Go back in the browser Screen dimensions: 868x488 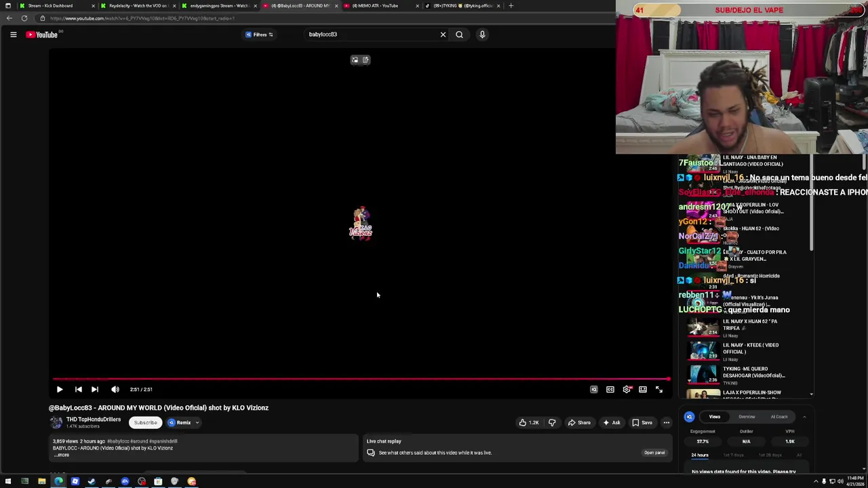pyautogui.click(x=9, y=18)
